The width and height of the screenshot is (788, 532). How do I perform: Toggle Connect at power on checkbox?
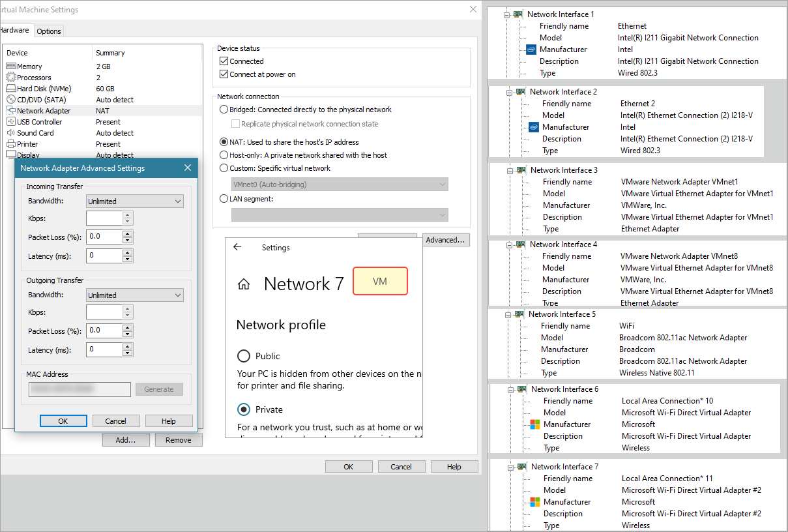(224, 74)
